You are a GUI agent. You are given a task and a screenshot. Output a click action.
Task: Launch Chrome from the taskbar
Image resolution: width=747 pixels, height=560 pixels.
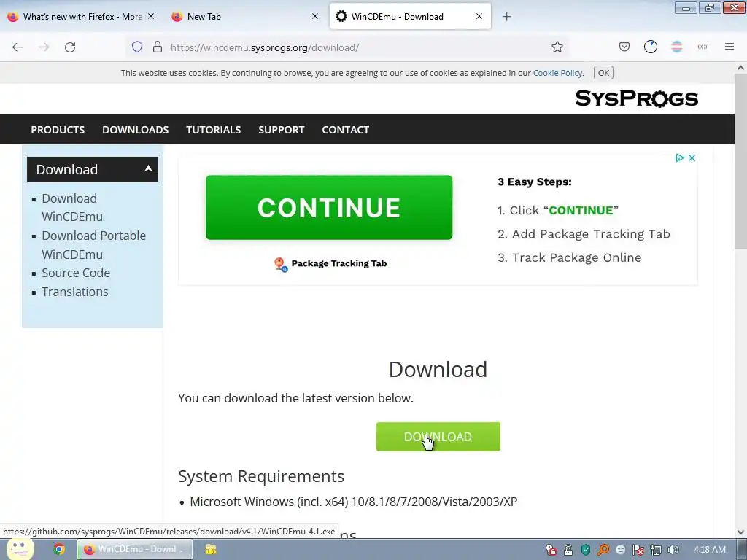point(59,550)
